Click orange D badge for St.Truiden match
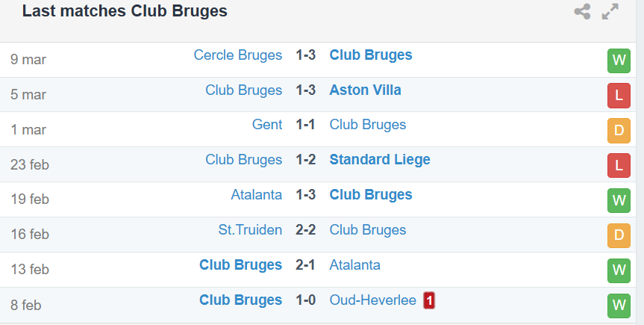The height and width of the screenshot is (325, 644). (x=619, y=235)
